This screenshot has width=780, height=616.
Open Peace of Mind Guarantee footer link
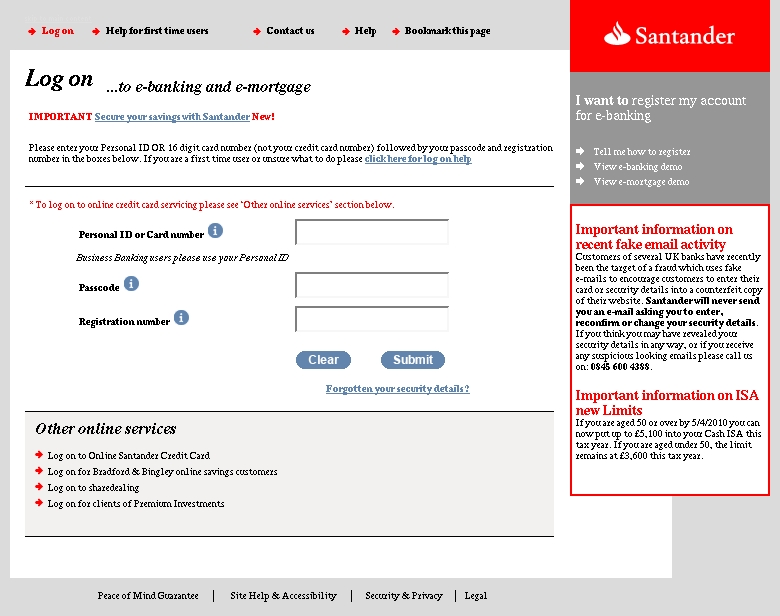click(148, 596)
